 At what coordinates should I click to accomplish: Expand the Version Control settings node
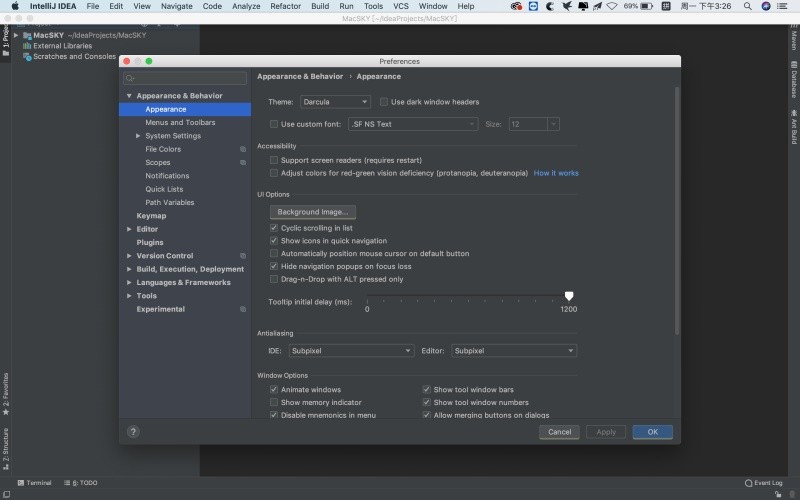[x=129, y=256]
